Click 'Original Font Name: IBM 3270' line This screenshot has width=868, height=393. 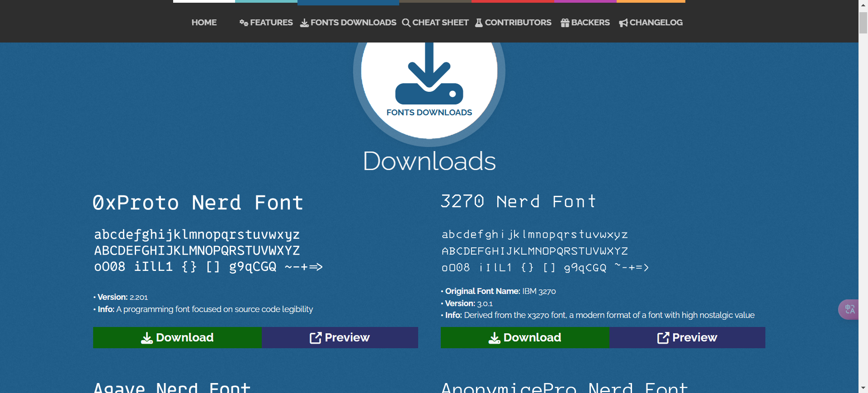click(x=499, y=291)
